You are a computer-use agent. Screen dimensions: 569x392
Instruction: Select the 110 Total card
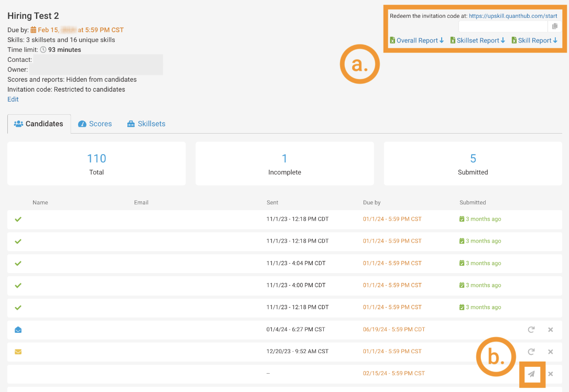(96, 164)
